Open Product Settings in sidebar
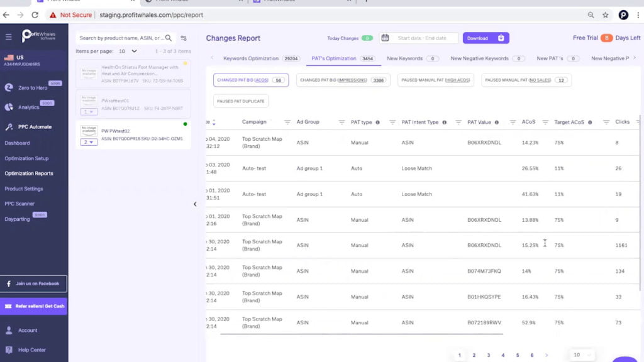Screen dimensions: 644x362 tap(24, 189)
